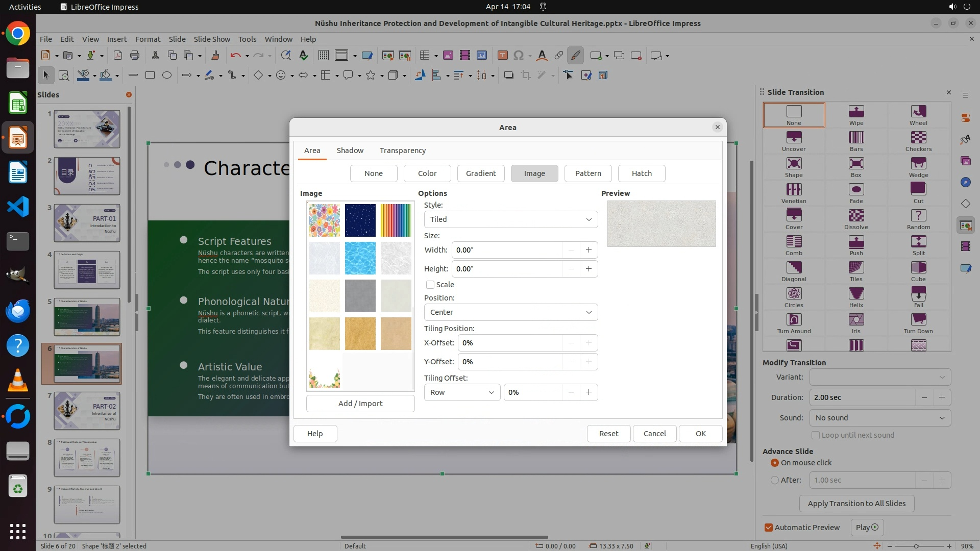Select the Helix transition icon
Screen dimensions: 980x551
856,294
